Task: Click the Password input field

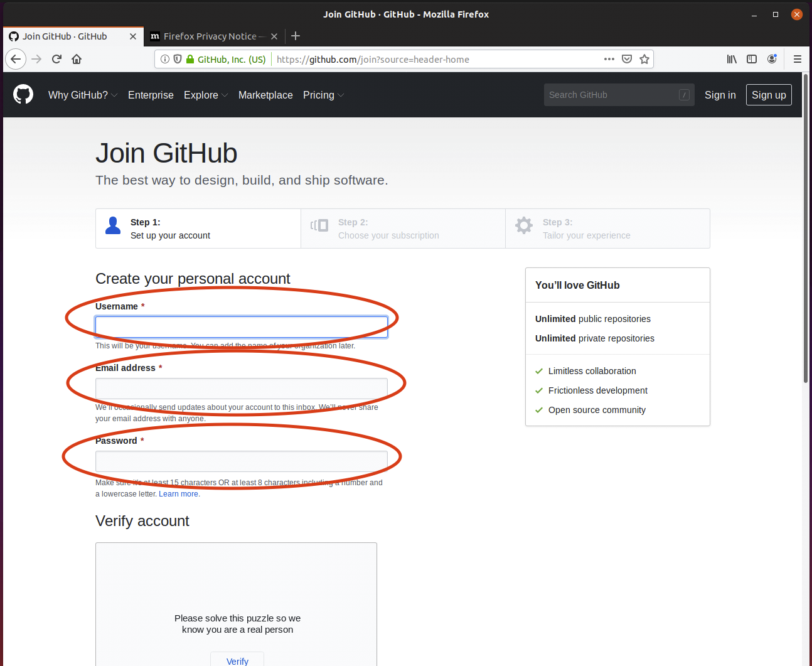Action: (242, 461)
